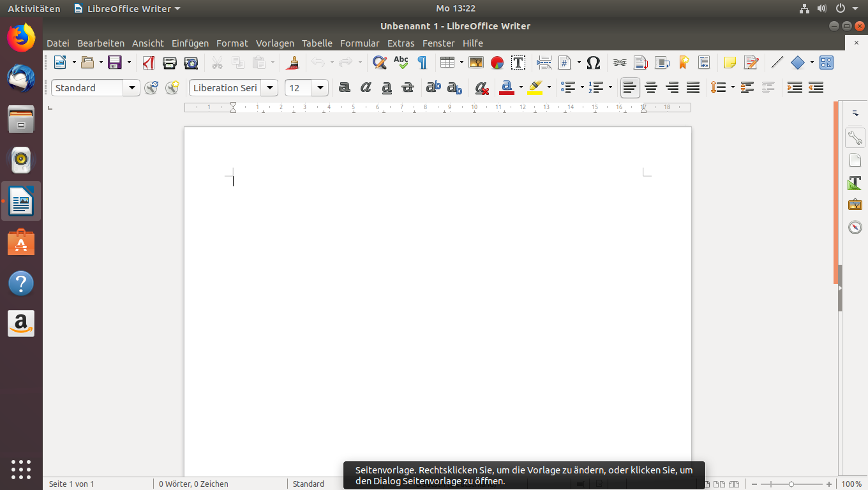
Task: Export directly as PDF
Action: 149,63
